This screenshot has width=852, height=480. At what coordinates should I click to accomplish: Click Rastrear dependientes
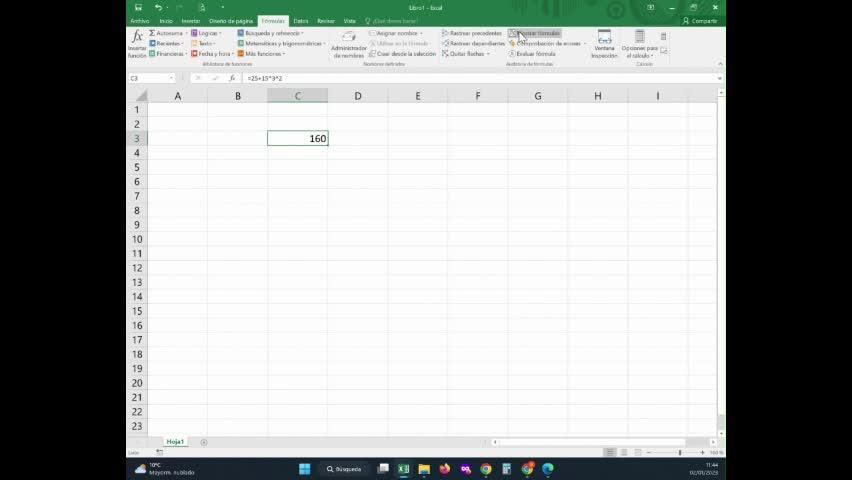click(x=473, y=43)
